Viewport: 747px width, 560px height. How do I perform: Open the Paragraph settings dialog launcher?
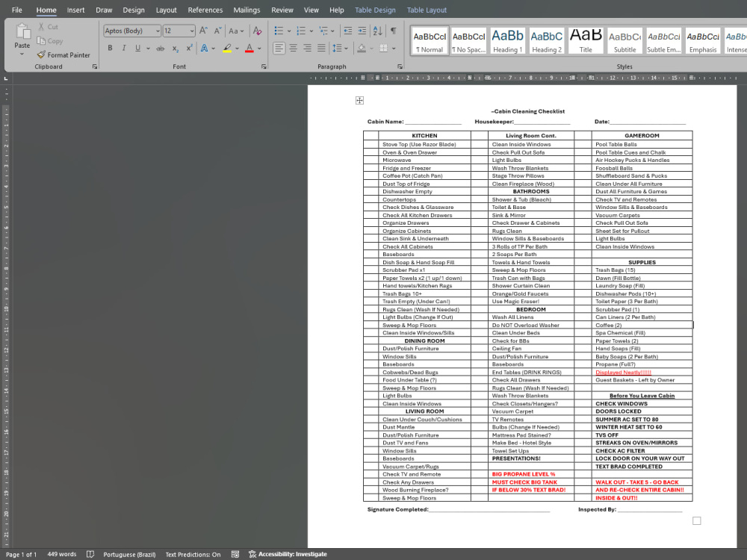399,66
